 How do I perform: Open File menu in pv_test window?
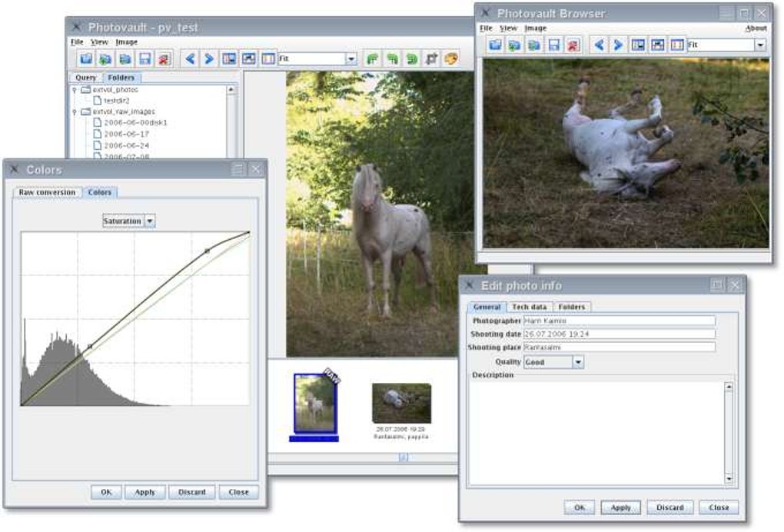(77, 42)
